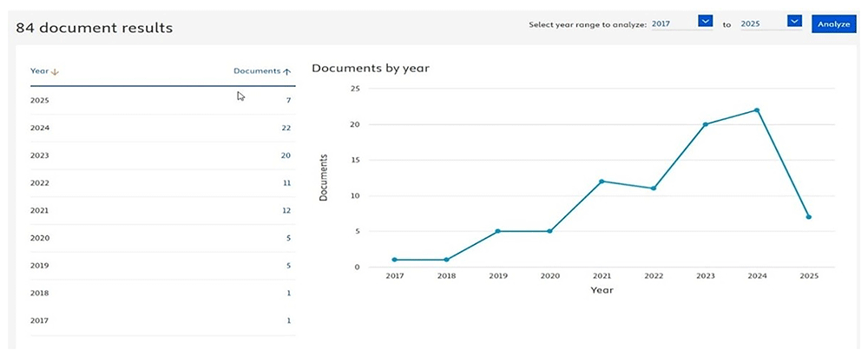This screenshot has width=868, height=357.
Task: Click the Analyze button
Action: pos(833,24)
